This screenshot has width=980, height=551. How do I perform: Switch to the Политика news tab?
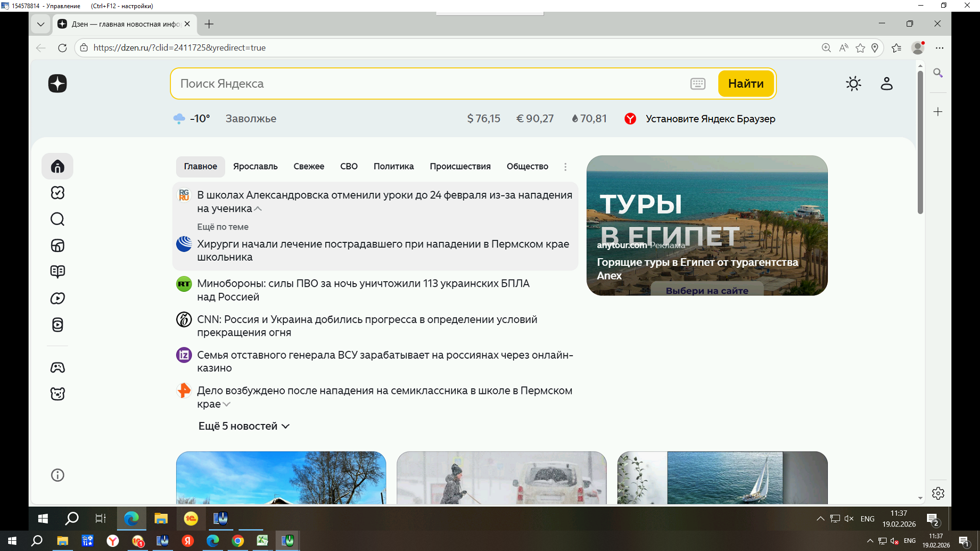click(393, 166)
